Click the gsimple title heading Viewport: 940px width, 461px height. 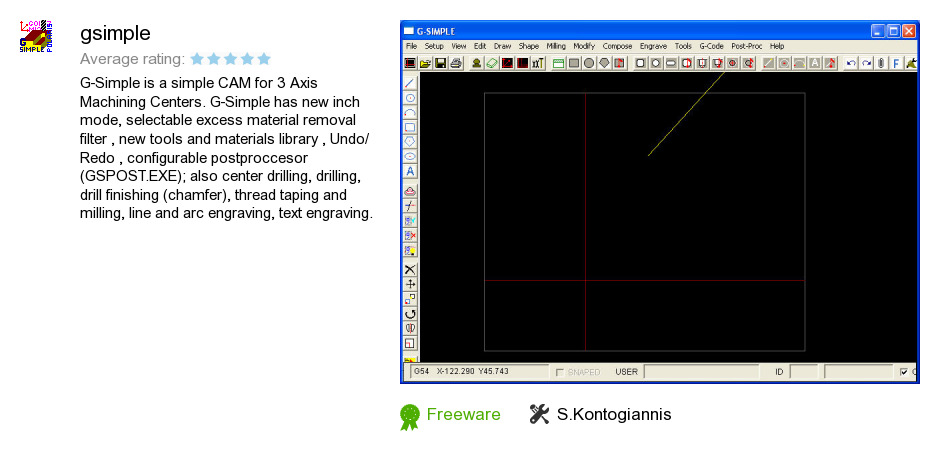pos(115,34)
